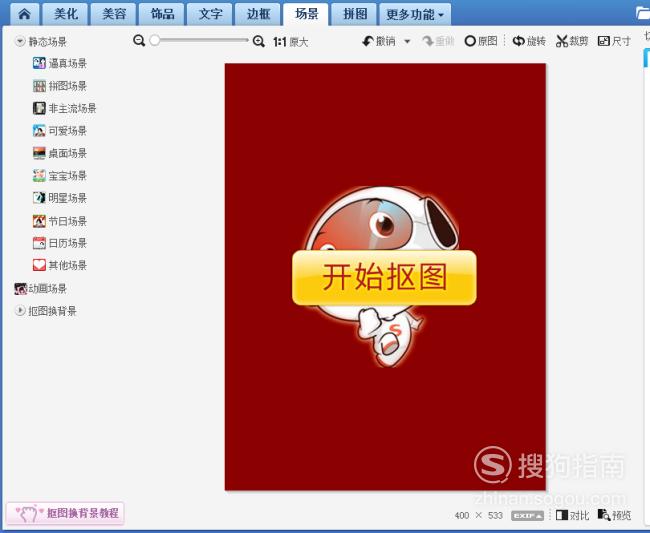Image resolution: width=650 pixels, height=533 pixels.
Task: Select the 宝宝场景 text label
Action: (68, 176)
